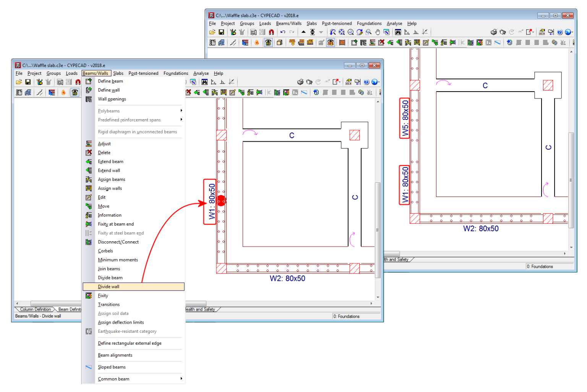587x392 pixels.
Task: Click '0: Foundations' status in back window
Action: click(540, 266)
